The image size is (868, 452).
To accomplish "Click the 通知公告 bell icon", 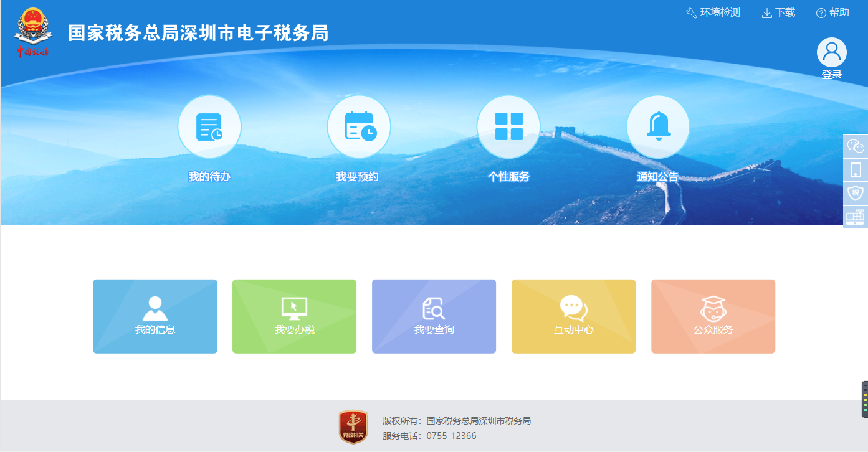I will (x=658, y=126).
